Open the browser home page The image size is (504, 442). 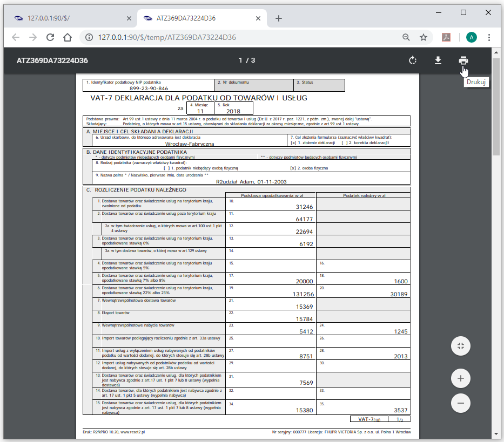(x=68, y=37)
